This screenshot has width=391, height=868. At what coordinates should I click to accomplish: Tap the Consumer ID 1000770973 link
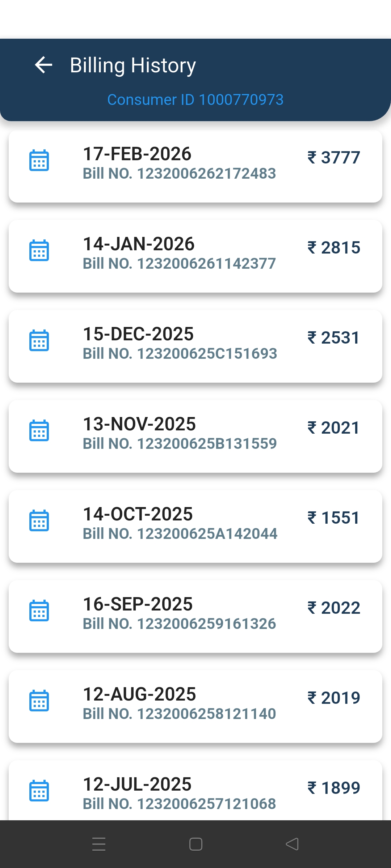point(195,100)
